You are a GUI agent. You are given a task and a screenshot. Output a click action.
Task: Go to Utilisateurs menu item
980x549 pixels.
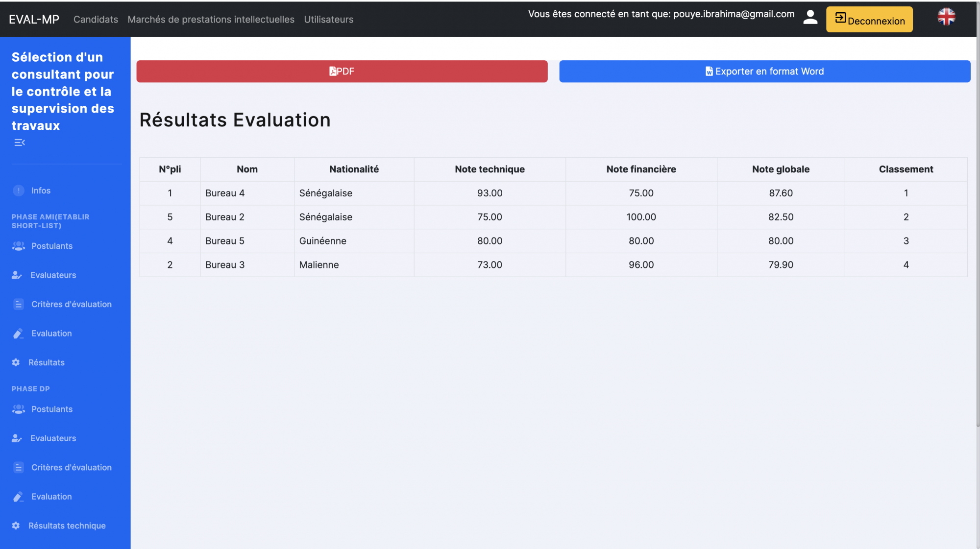click(328, 20)
